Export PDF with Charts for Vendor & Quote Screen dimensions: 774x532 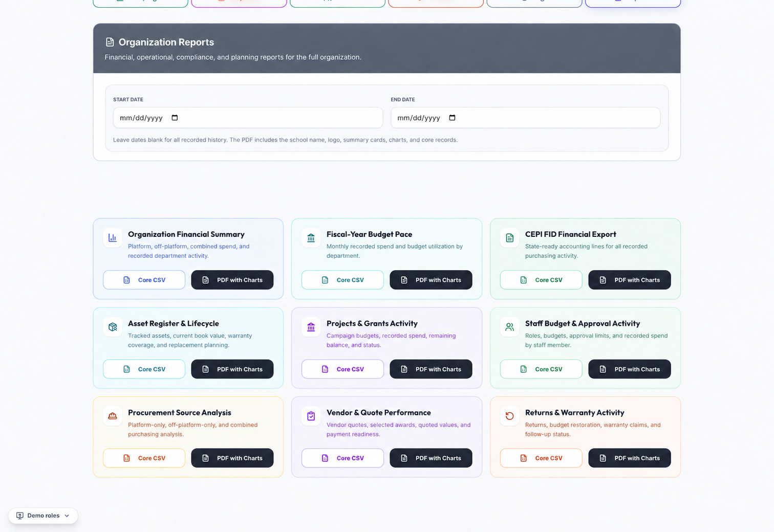click(431, 458)
